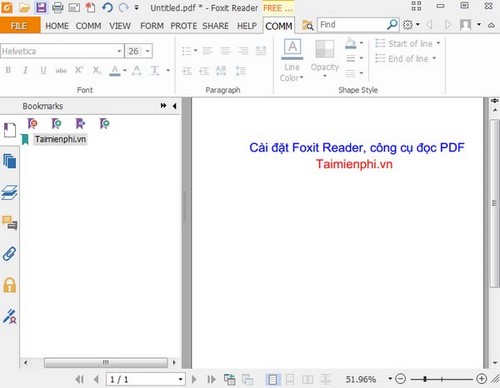Open the font color dropdown arrow
Viewport: 500px width, 388px height.
click(x=125, y=70)
